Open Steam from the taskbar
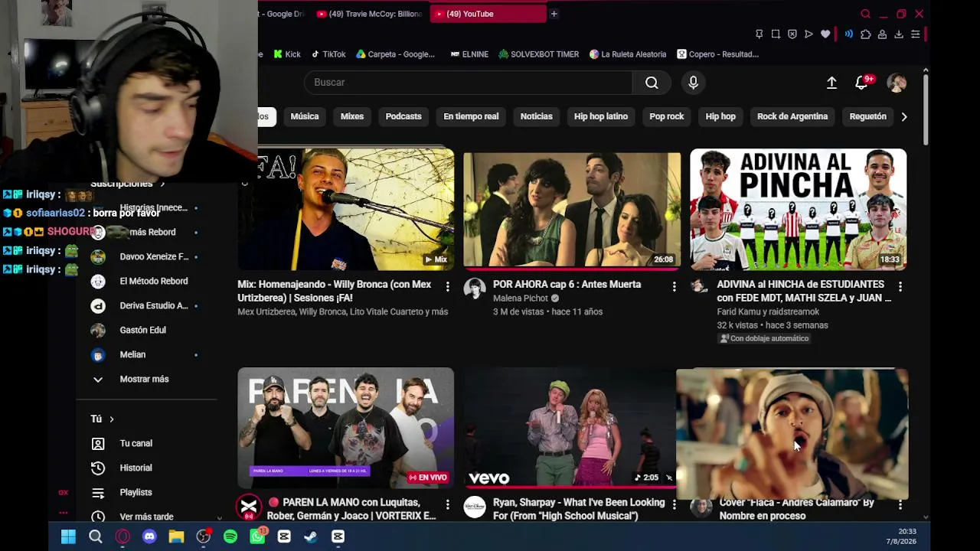 tap(311, 536)
